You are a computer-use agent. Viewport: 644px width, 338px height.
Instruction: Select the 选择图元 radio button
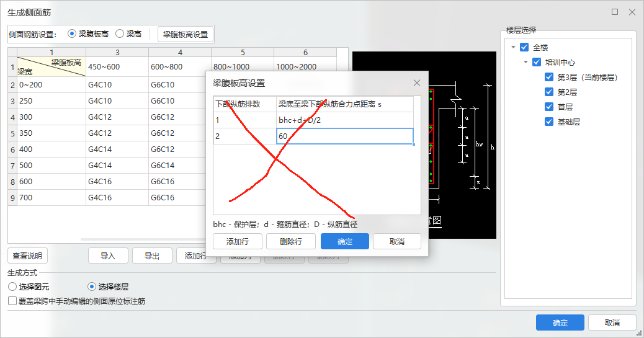12,287
